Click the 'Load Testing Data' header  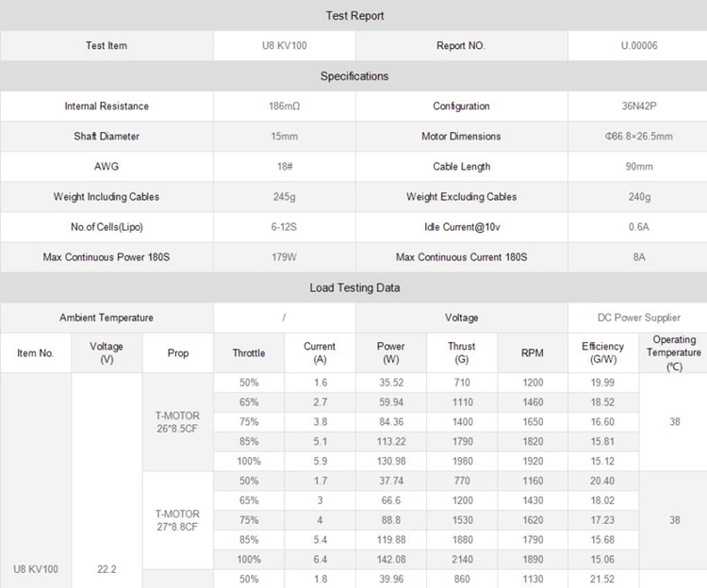(354, 288)
